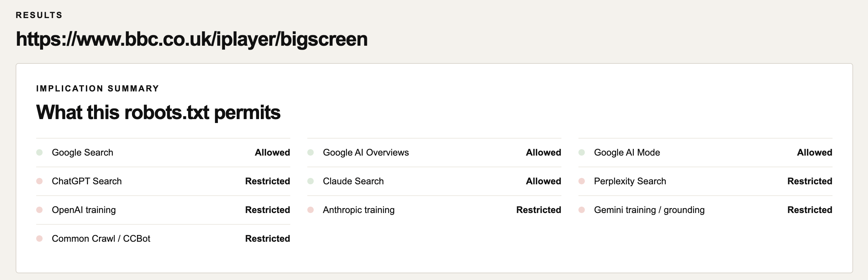Select the Gemini training / grounding label

pos(649,210)
